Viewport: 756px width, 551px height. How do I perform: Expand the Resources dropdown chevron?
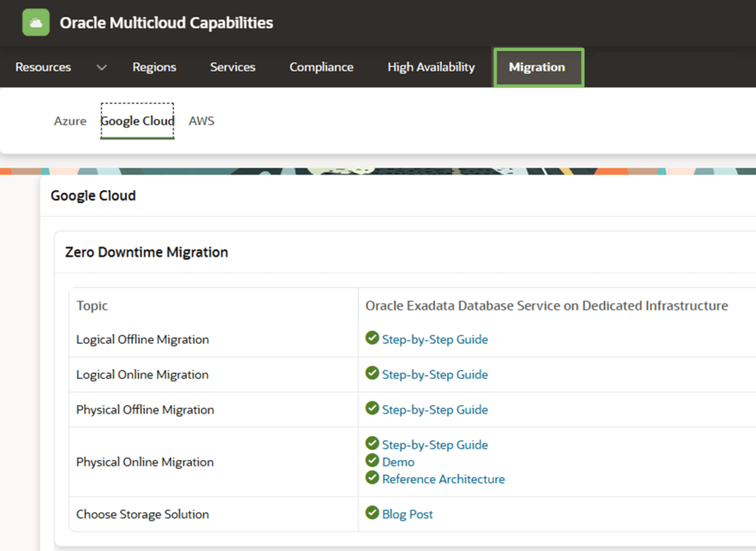tap(102, 67)
